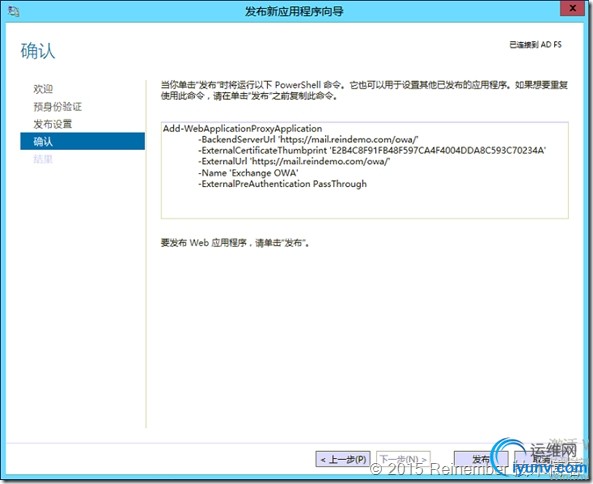Viewport: 593px width, 484px height.
Task: Click the -ExternalPreAuthentication PassThrough line
Action: [x=282, y=184]
